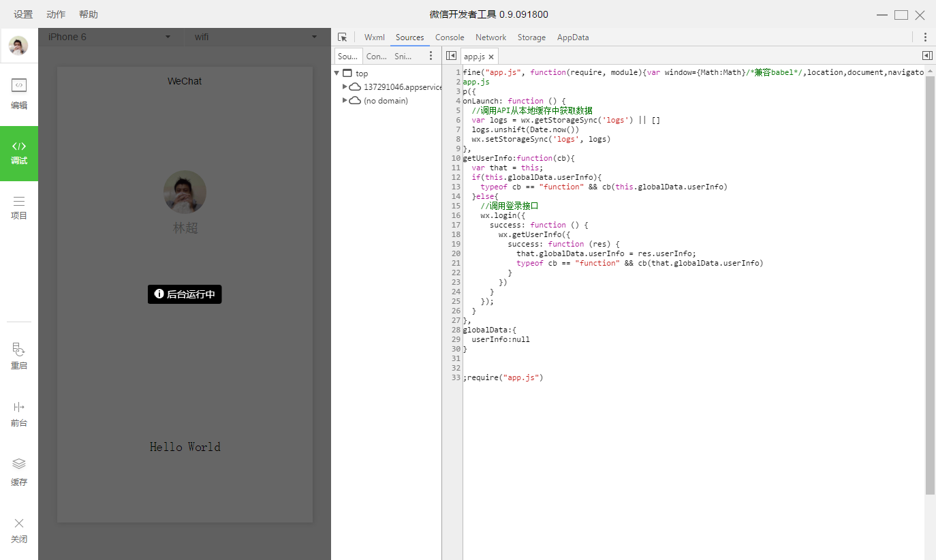Image resolution: width=936 pixels, height=560 pixels.
Task: Click the ;require("app.js") code line
Action: pos(503,377)
